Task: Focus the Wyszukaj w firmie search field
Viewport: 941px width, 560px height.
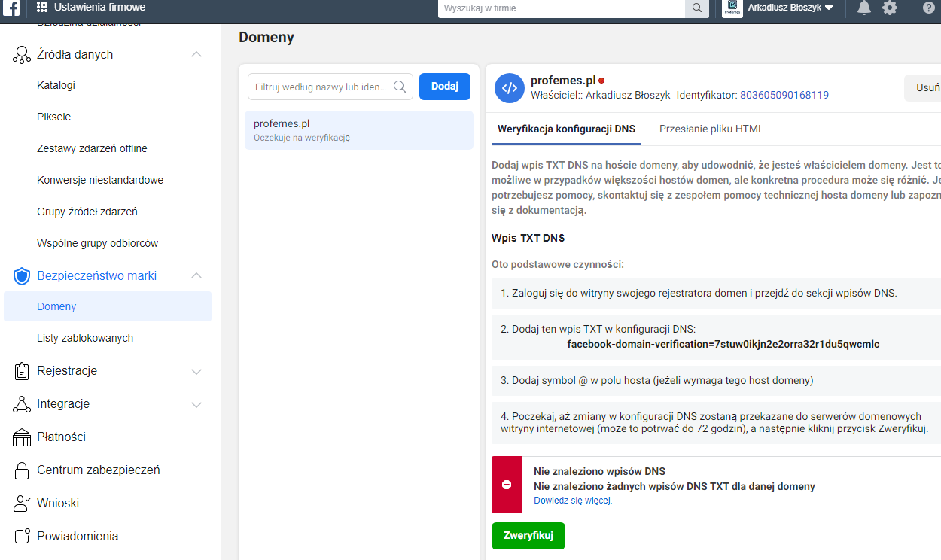Action: (562, 8)
